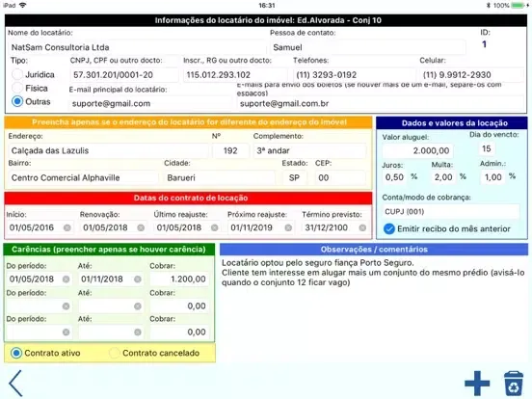Clear third row Até date
The width and height of the screenshot is (532, 399).
pyautogui.click(x=138, y=332)
